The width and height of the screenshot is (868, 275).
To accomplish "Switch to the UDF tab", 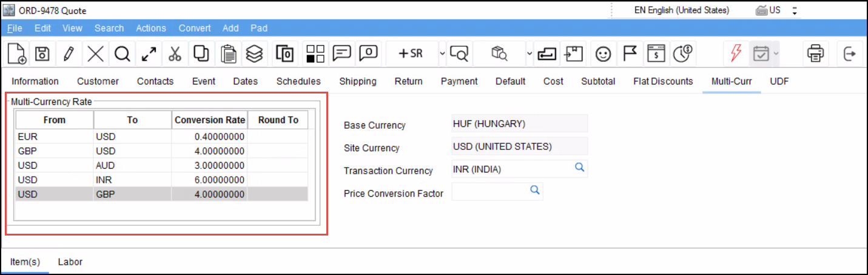I will point(779,81).
